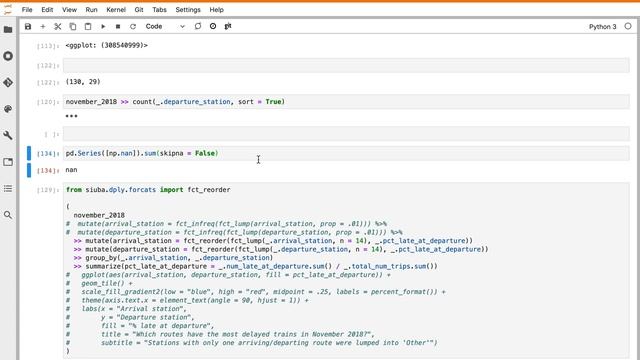Click the mutate departure_station fct_reorder line

pyautogui.click(x=281, y=249)
